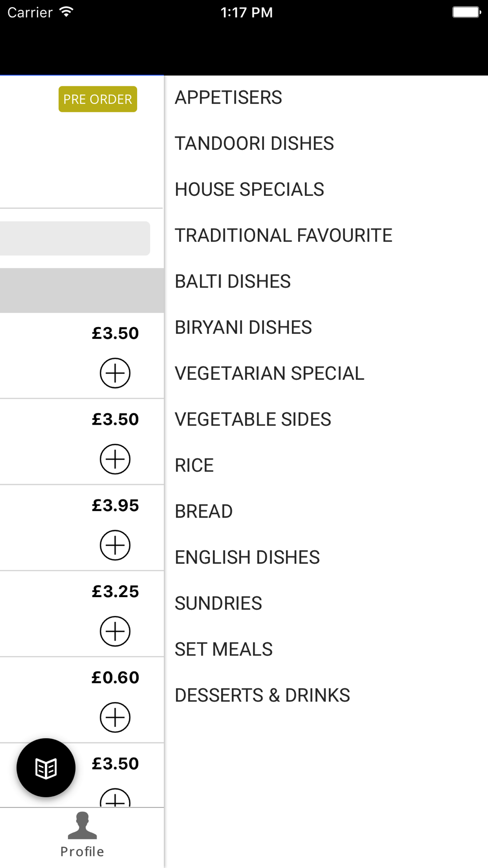Open SET MEALS category

[224, 649]
